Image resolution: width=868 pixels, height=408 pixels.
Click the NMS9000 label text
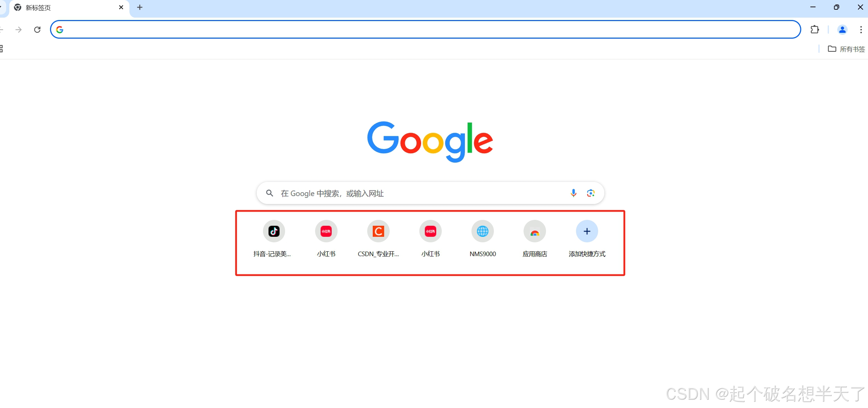click(482, 254)
